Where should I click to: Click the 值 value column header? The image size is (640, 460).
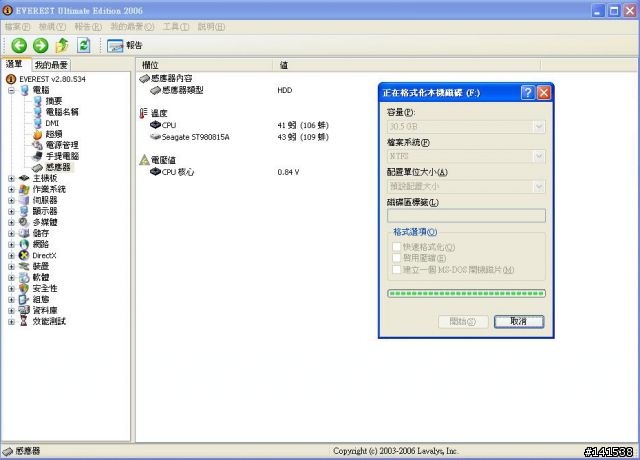pos(407,65)
